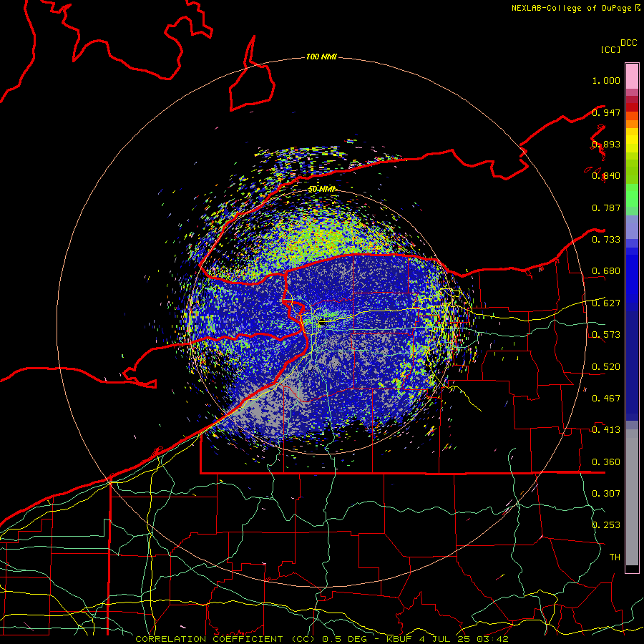The height and width of the screenshot is (644, 644).
Task: Pick the pink segment of the color bar
Action: click(x=632, y=77)
